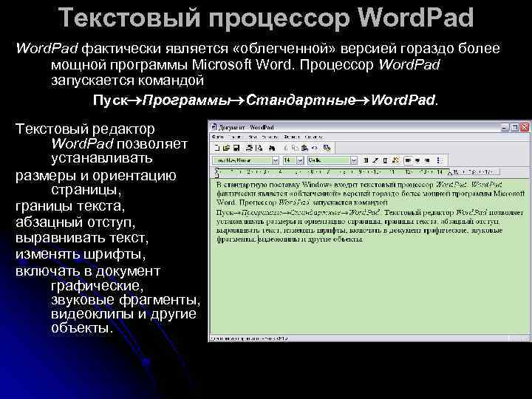Viewport: 532px width, 399px height.
Task: Toggle Underline formatting in the format bar
Action: tap(385, 160)
